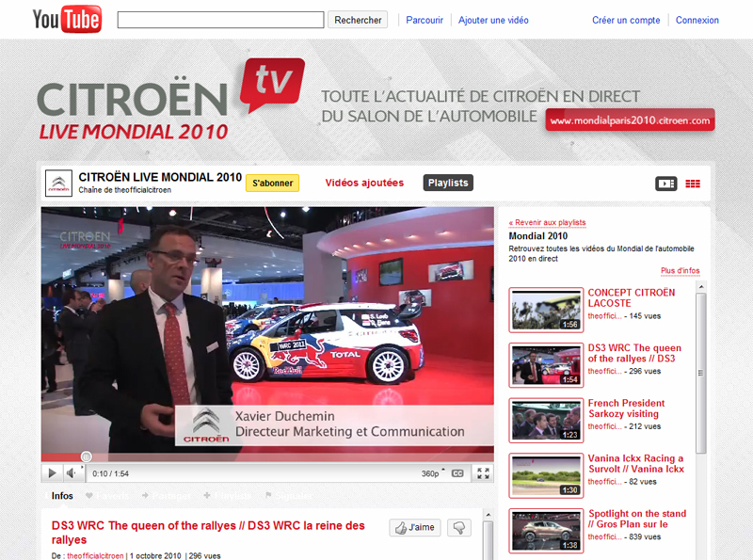Open the Concept Citroën Lacoste video thumbnail

tap(546, 311)
